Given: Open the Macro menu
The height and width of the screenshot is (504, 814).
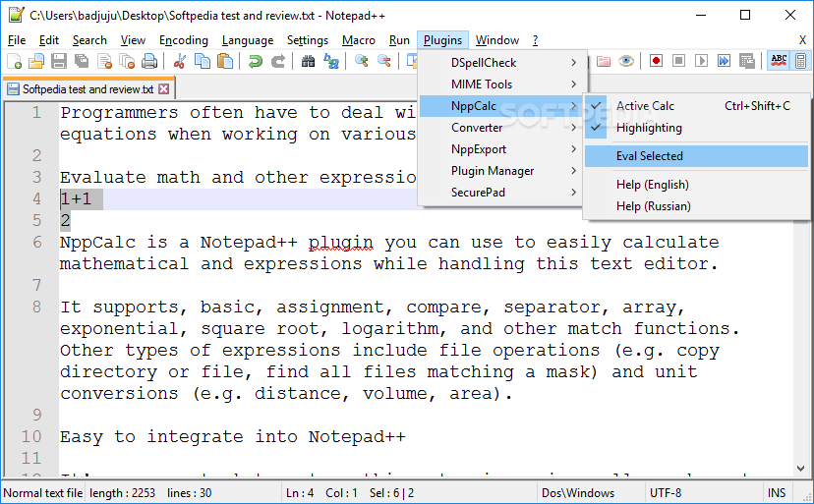Looking at the screenshot, I should click(358, 40).
